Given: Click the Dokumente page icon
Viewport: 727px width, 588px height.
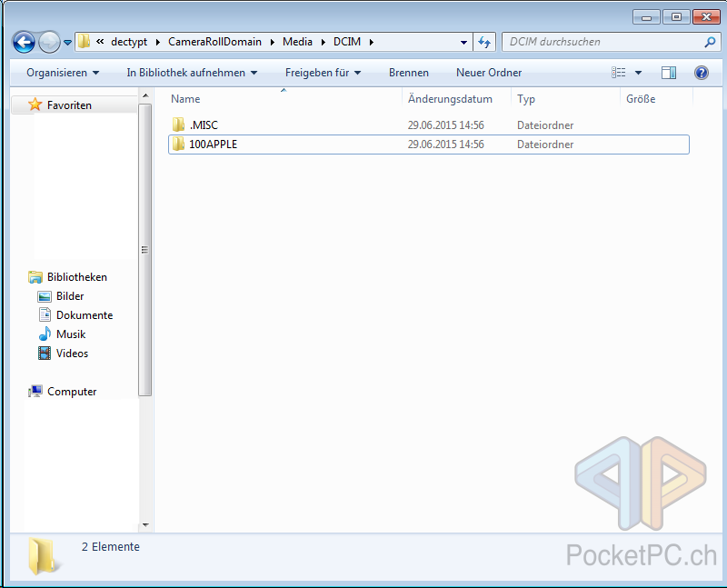Looking at the screenshot, I should tap(45, 314).
